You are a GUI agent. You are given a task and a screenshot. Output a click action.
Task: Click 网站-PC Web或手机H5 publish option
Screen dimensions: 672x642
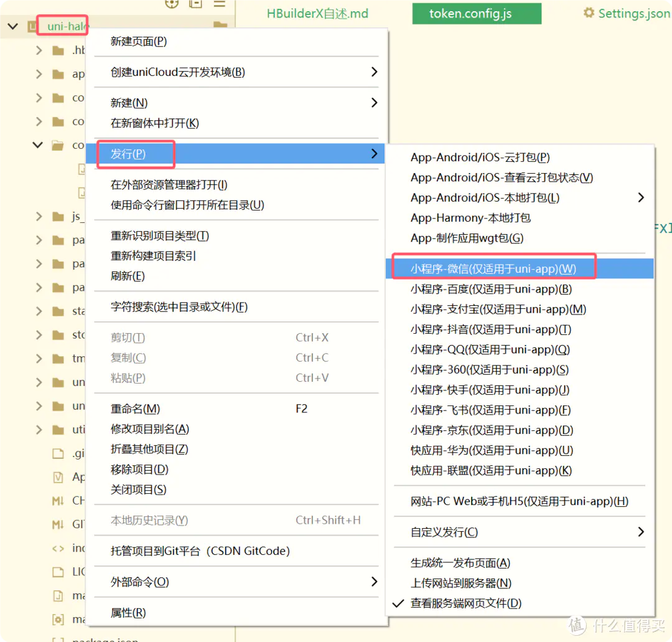(519, 501)
